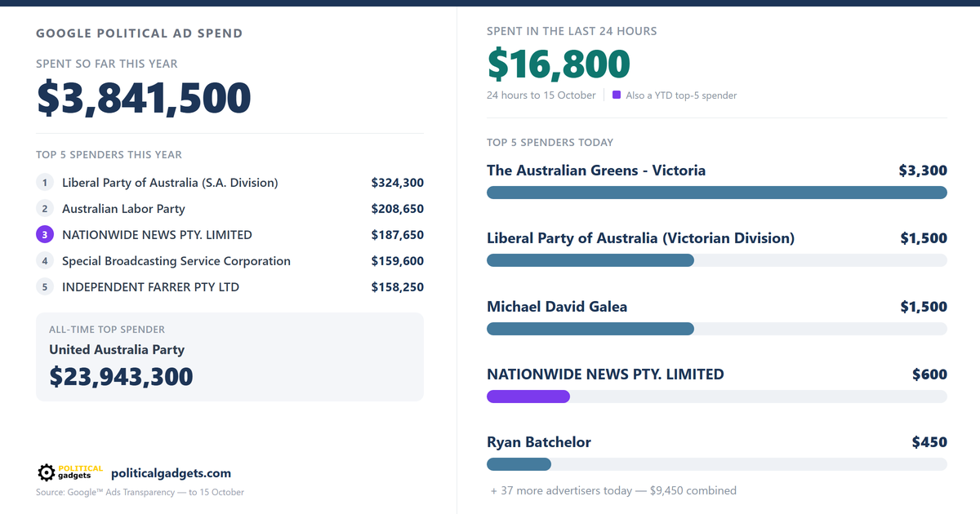Click the $158,250 amount

[397, 287]
